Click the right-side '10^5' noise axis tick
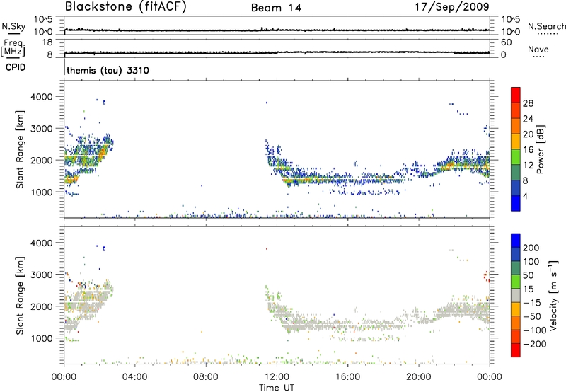Viewport: 566px width, 392px height. click(x=511, y=20)
